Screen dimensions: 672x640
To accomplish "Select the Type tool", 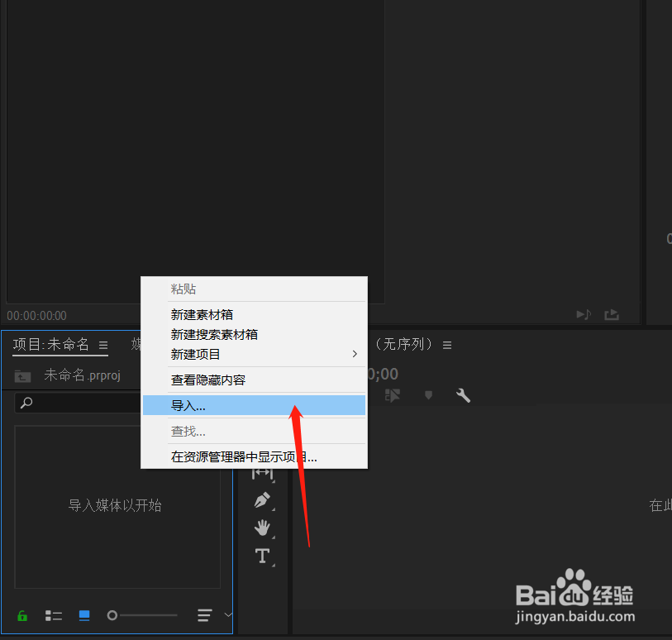I will coord(262,556).
